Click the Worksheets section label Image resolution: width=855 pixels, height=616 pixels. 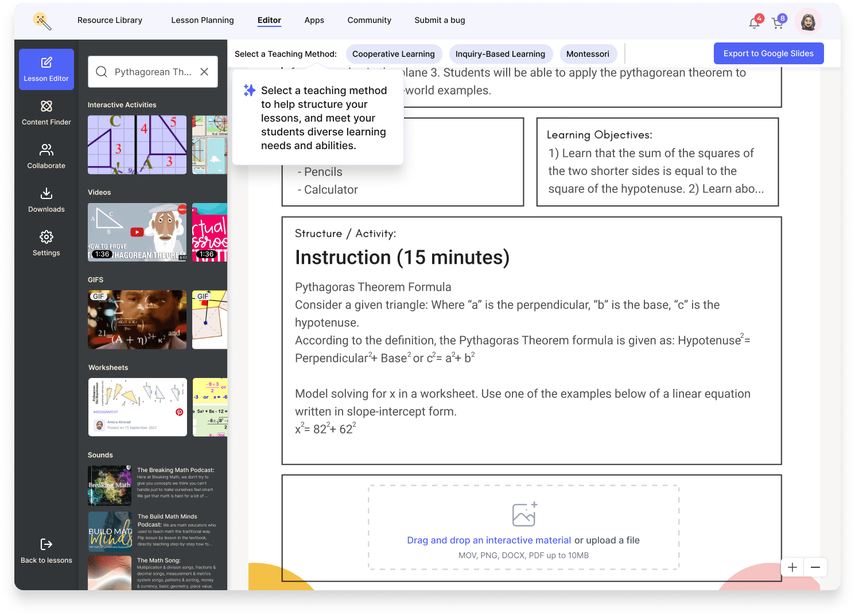[108, 368]
